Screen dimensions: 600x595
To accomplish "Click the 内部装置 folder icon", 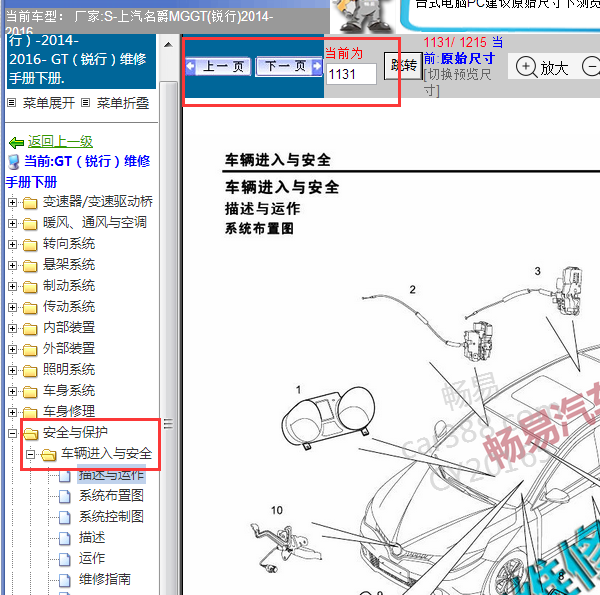I will pos(30,329).
